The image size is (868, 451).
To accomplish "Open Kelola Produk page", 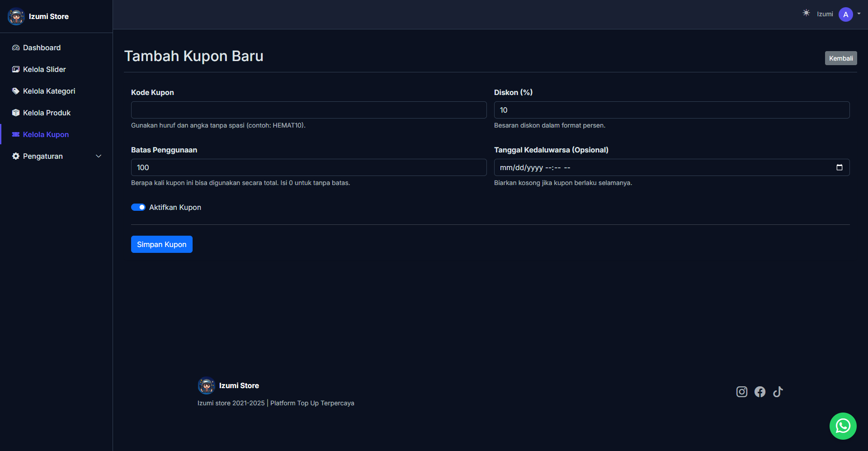I will click(x=47, y=113).
